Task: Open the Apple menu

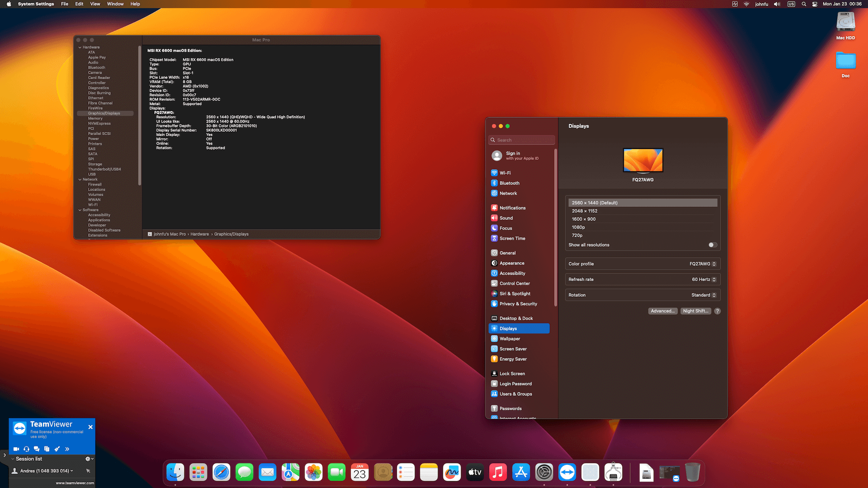Action: 9,4
